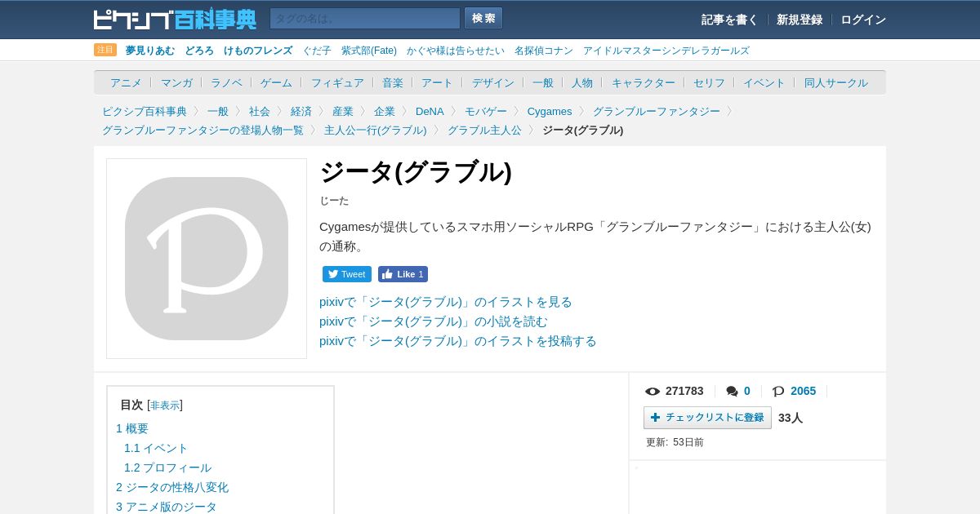Open trending tag 紫式部(Fate)

[369, 51]
